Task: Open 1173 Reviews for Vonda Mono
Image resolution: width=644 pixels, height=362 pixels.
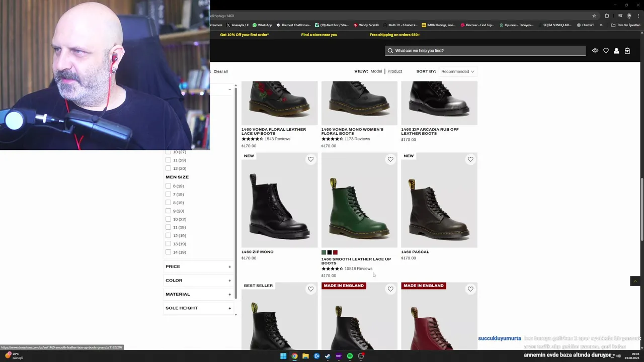Action: pyautogui.click(x=357, y=139)
